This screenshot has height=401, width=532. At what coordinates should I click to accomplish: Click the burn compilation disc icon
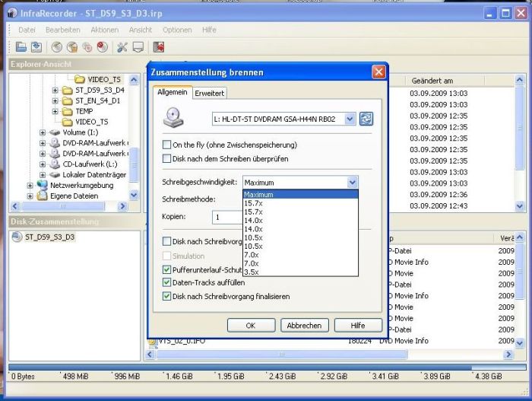point(58,47)
